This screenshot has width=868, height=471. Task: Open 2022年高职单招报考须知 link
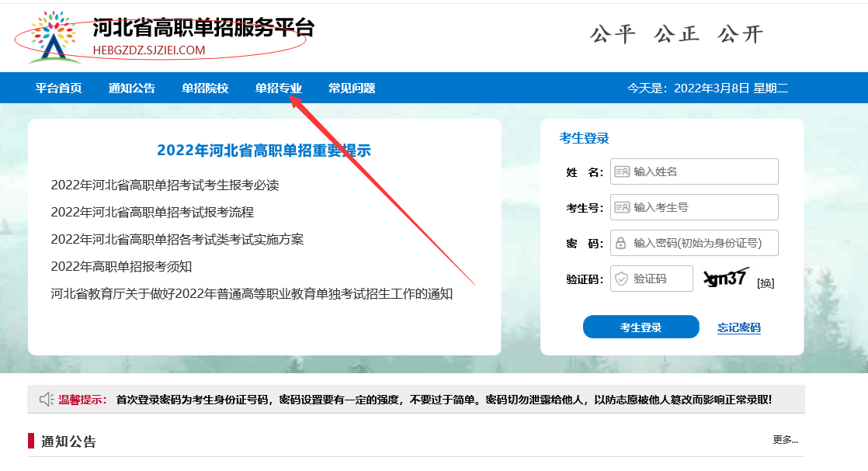pyautogui.click(x=121, y=266)
